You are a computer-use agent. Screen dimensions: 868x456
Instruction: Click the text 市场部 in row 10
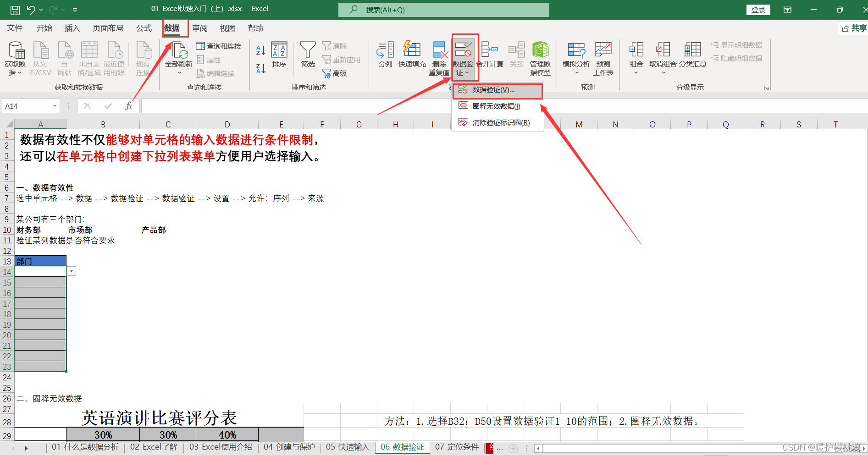[80, 230]
